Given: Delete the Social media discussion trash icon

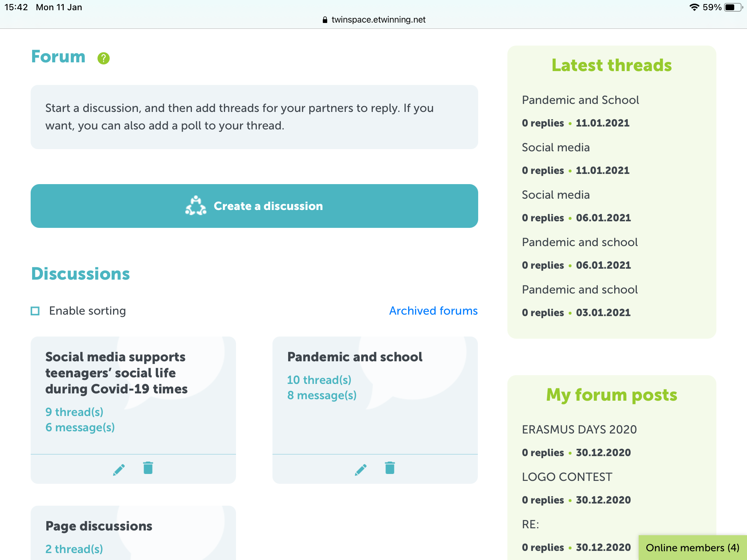Looking at the screenshot, I should click(148, 468).
